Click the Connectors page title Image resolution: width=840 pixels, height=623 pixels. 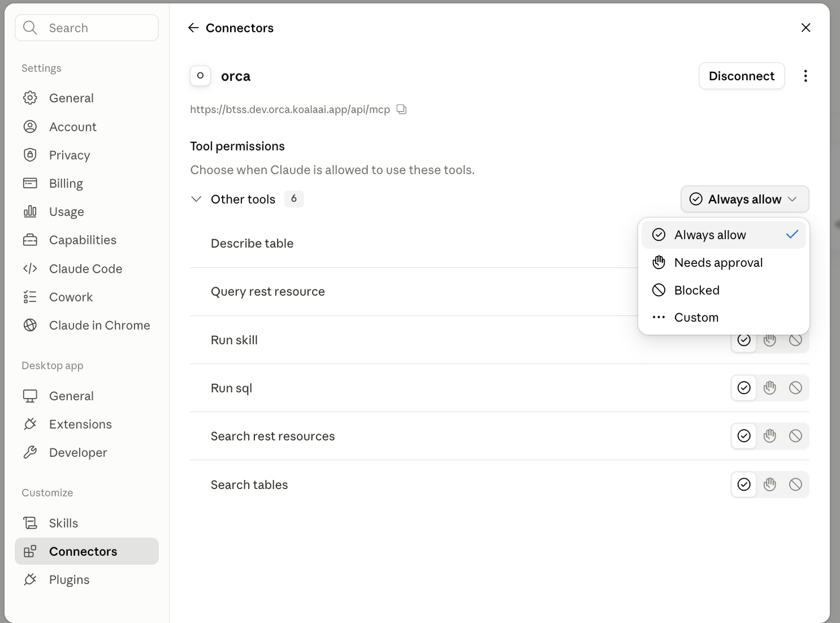tap(240, 28)
